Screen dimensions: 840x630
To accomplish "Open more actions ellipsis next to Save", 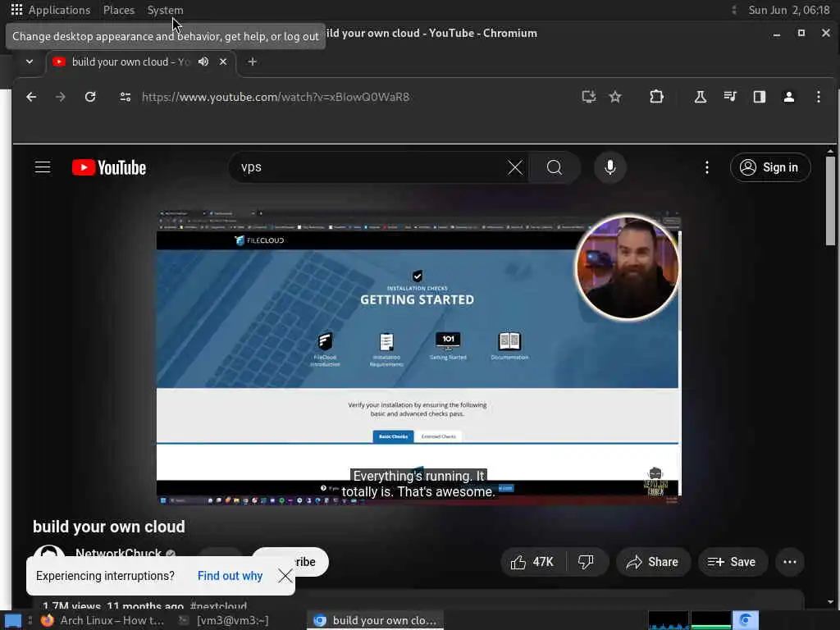I will pos(790,562).
